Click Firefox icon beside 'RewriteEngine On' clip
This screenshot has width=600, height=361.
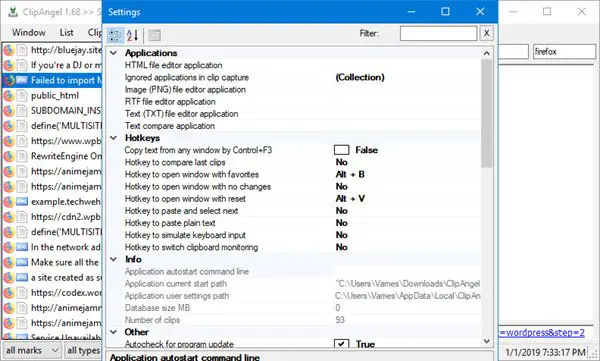(x=9, y=156)
